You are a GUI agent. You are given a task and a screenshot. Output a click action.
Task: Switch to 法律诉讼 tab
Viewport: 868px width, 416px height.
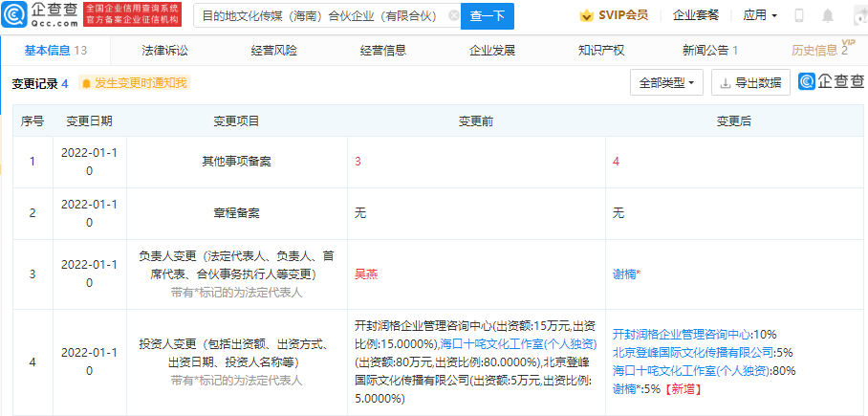pyautogui.click(x=165, y=51)
